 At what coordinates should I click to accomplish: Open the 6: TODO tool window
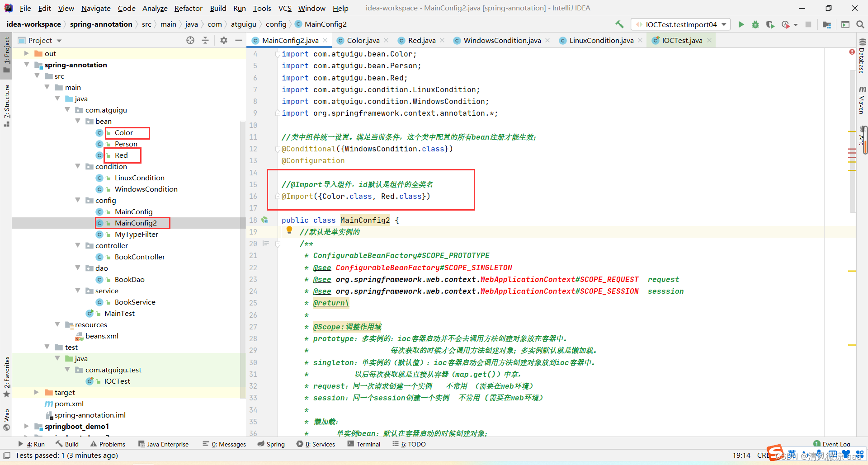pyautogui.click(x=409, y=444)
